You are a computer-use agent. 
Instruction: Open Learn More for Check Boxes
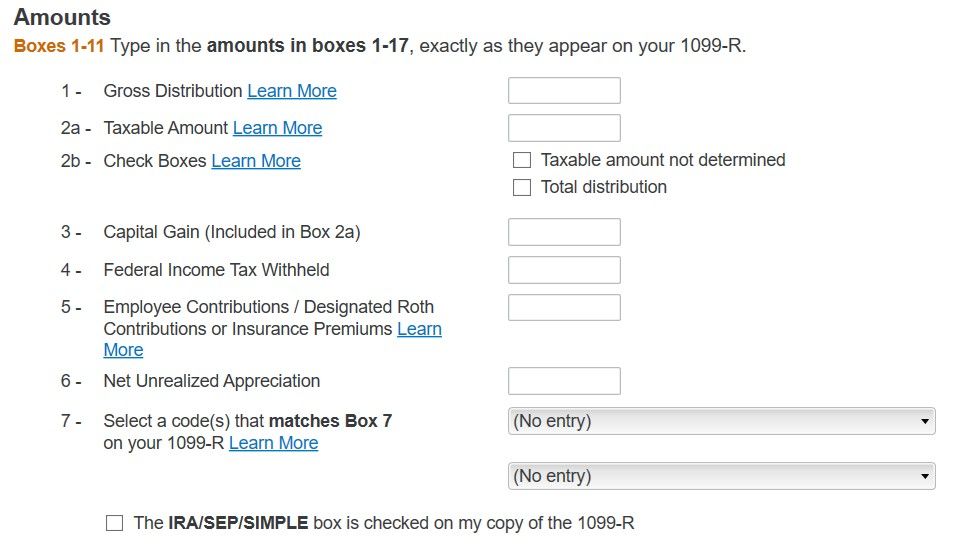(x=256, y=161)
